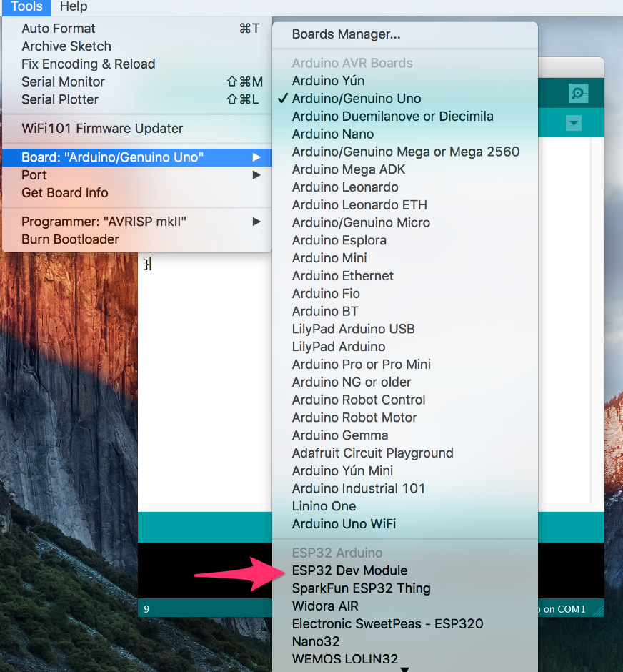Select Arduino Duemilanove or Diecimila
Viewport: 623px width, 672px height.
point(405,116)
